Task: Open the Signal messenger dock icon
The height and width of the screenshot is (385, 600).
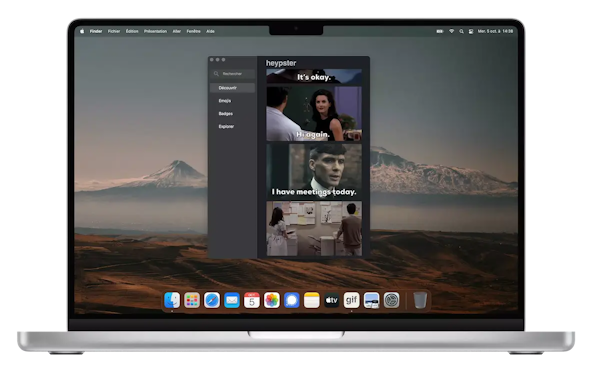Action: click(291, 300)
